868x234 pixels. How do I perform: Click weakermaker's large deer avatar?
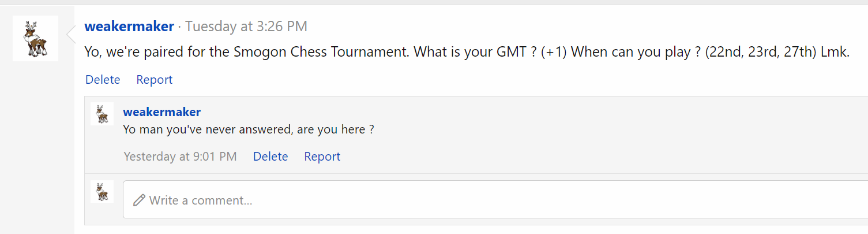pos(35,38)
